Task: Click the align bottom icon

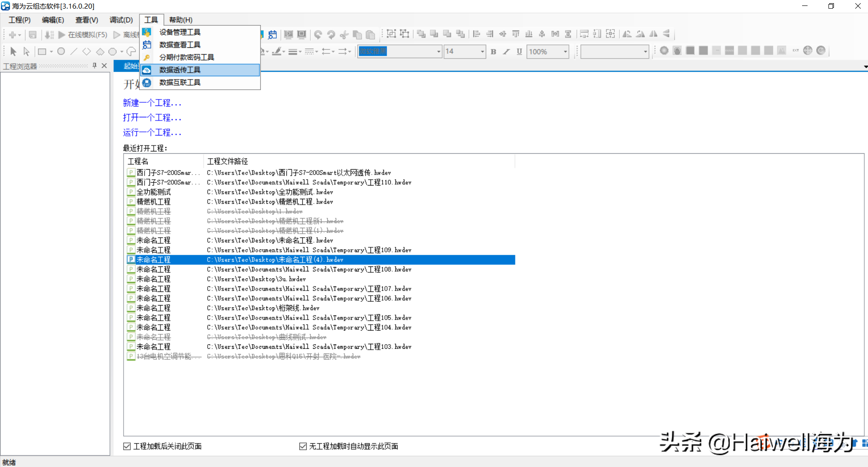Action: point(529,34)
